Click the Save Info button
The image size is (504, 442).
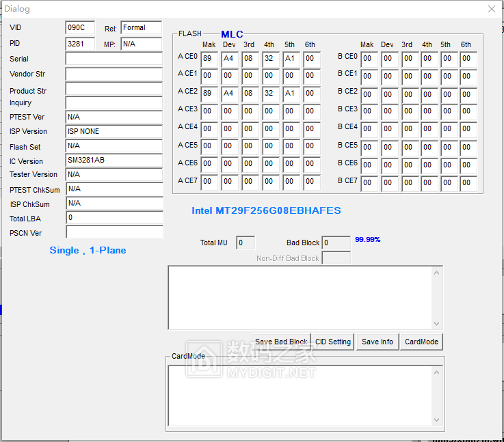(377, 342)
